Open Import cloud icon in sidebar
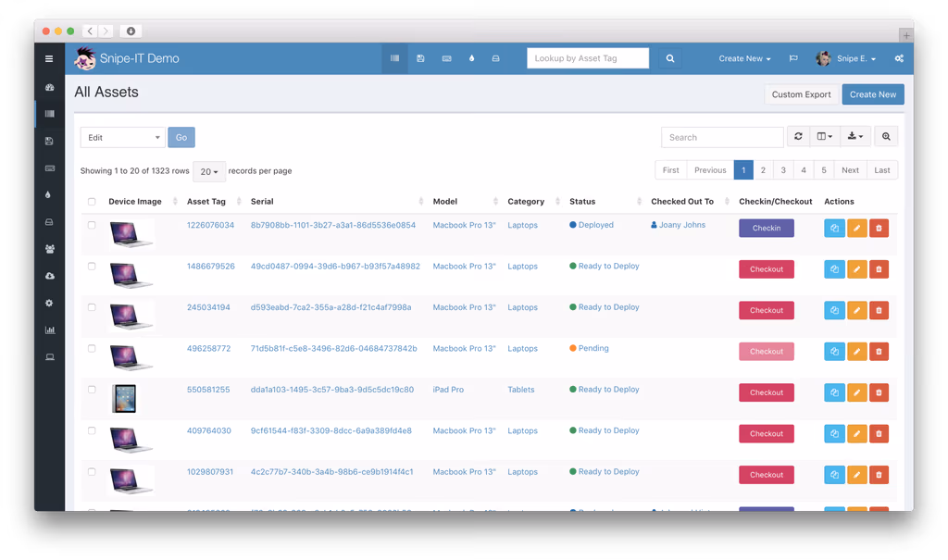The width and height of the screenshot is (948, 560). pyautogui.click(x=50, y=276)
